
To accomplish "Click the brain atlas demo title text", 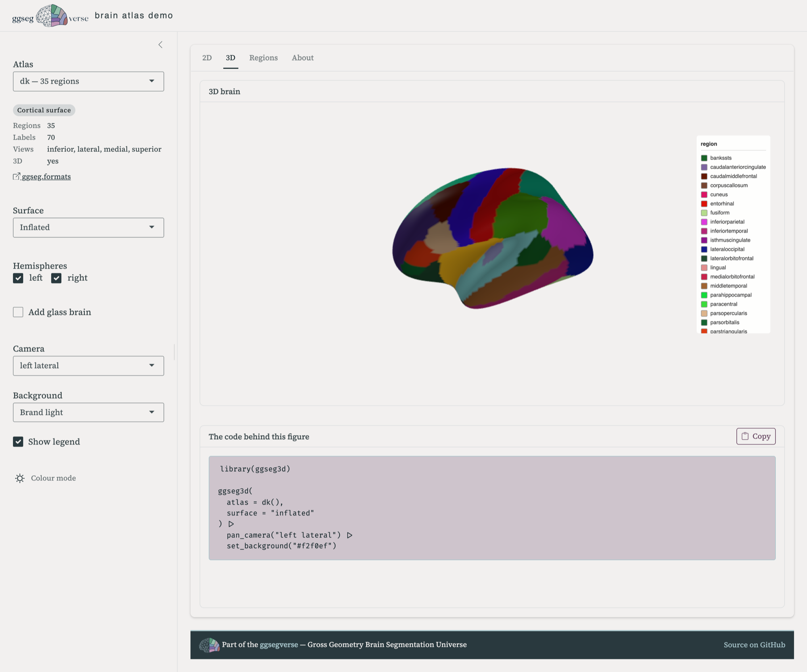I will (x=134, y=15).
